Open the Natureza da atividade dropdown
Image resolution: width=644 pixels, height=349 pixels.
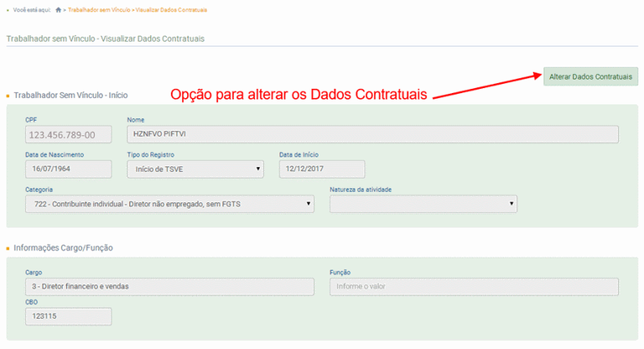pos(423,204)
